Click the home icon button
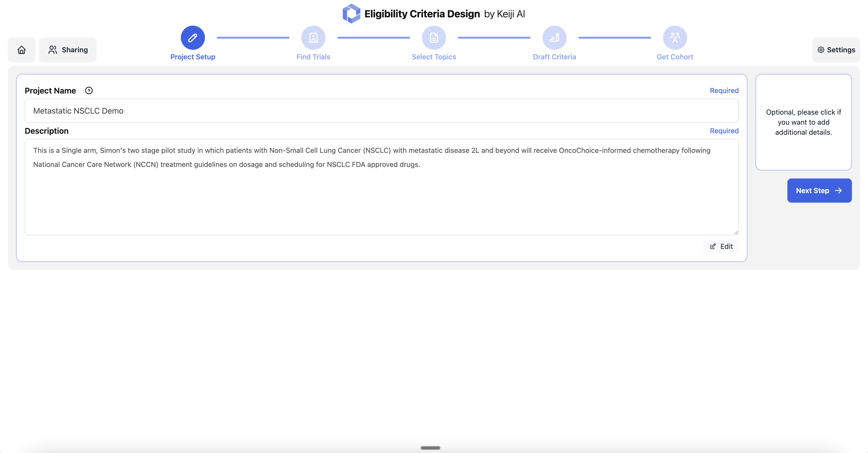Screen dimensions: 868x453 tap(22, 50)
